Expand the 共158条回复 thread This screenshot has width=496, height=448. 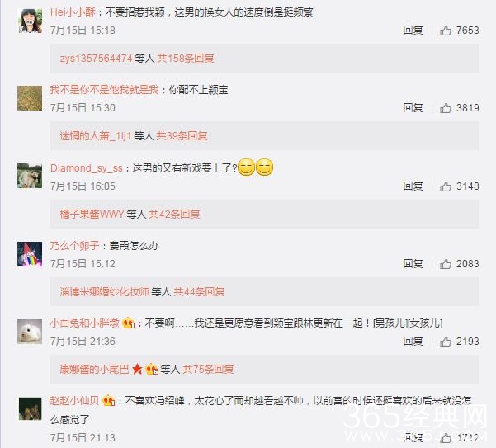186,59
